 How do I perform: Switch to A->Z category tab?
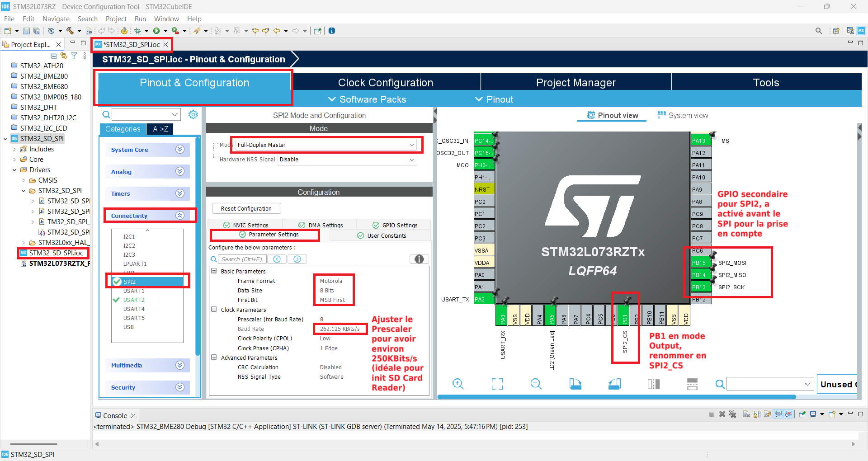[160, 129]
